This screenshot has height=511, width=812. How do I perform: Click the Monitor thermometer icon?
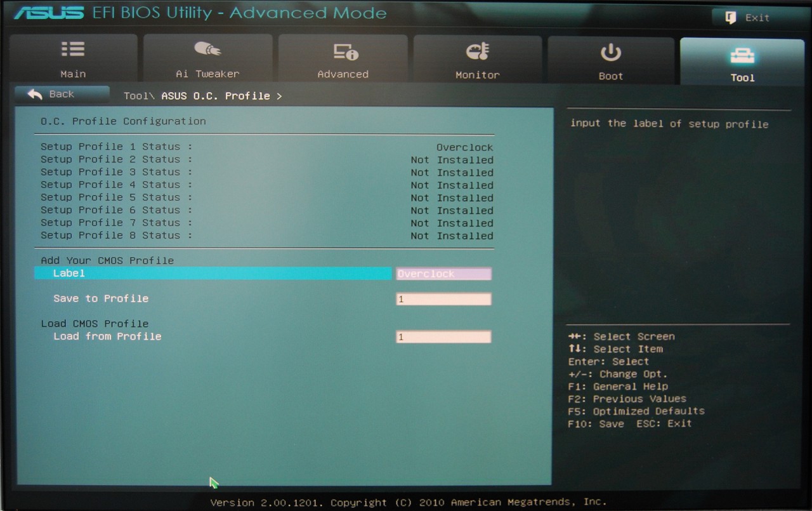pos(477,51)
